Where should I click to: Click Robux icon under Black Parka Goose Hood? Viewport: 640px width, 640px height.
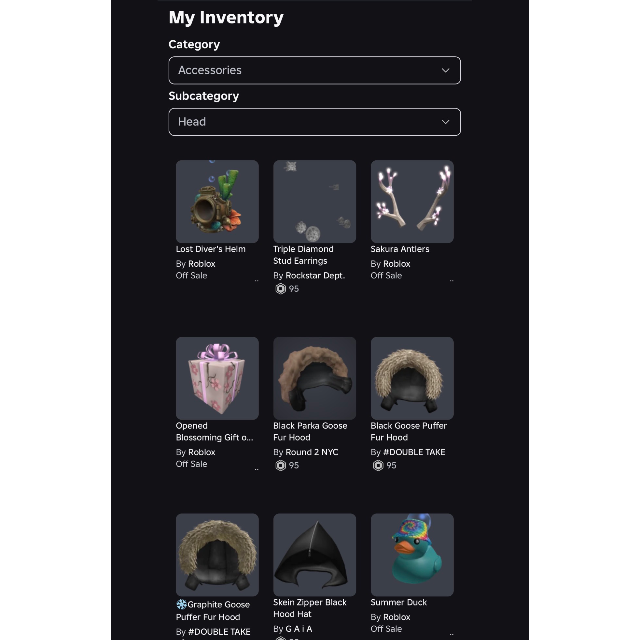click(x=280, y=465)
